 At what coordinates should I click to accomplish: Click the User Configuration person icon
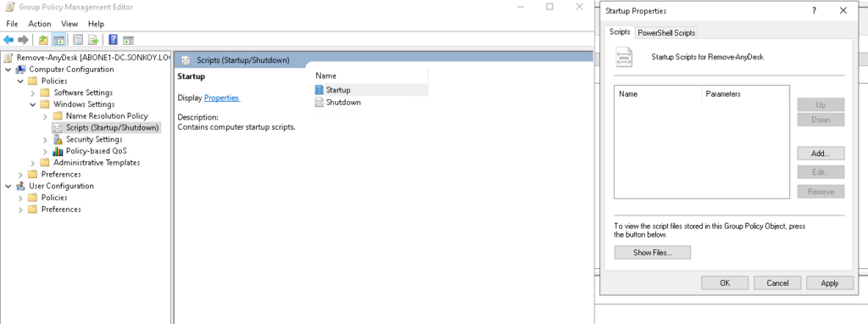pyautogui.click(x=20, y=186)
